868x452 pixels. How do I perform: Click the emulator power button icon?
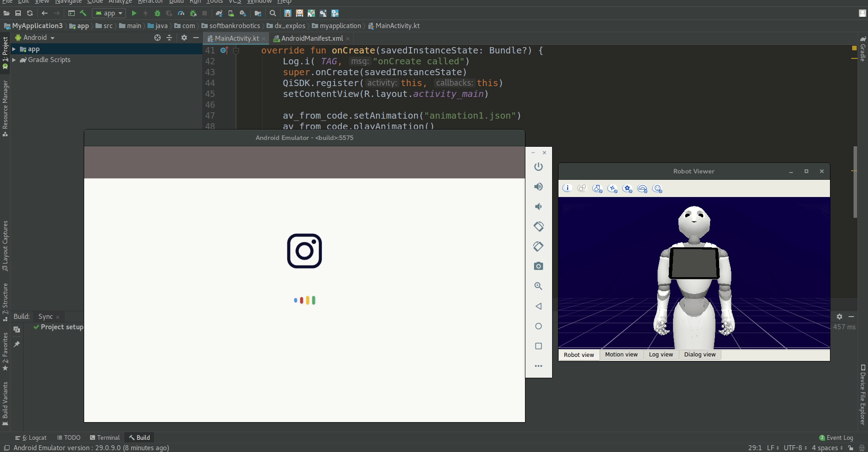coord(538,167)
